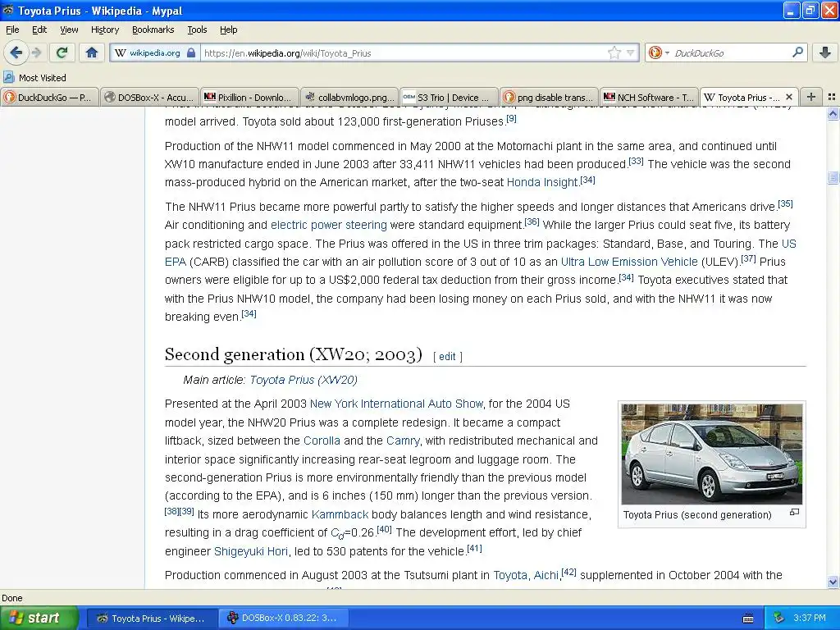Open the Home page button
840x630 pixels.
click(x=92, y=52)
